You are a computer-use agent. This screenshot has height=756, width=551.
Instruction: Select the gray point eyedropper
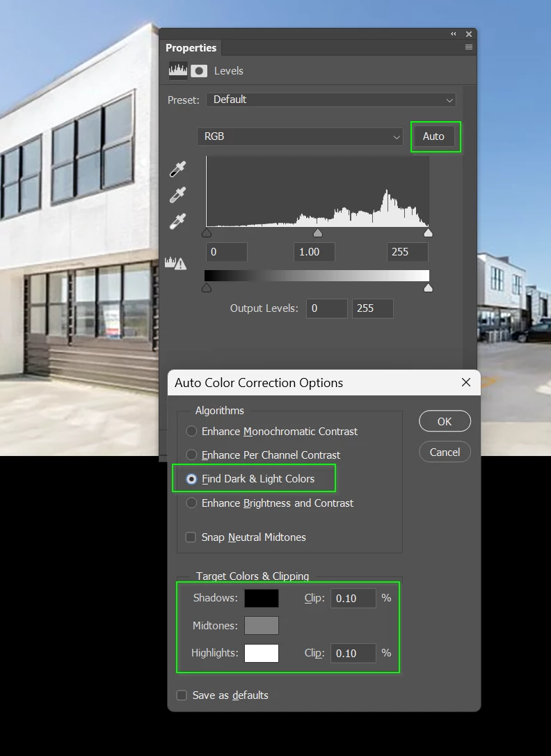(x=177, y=196)
